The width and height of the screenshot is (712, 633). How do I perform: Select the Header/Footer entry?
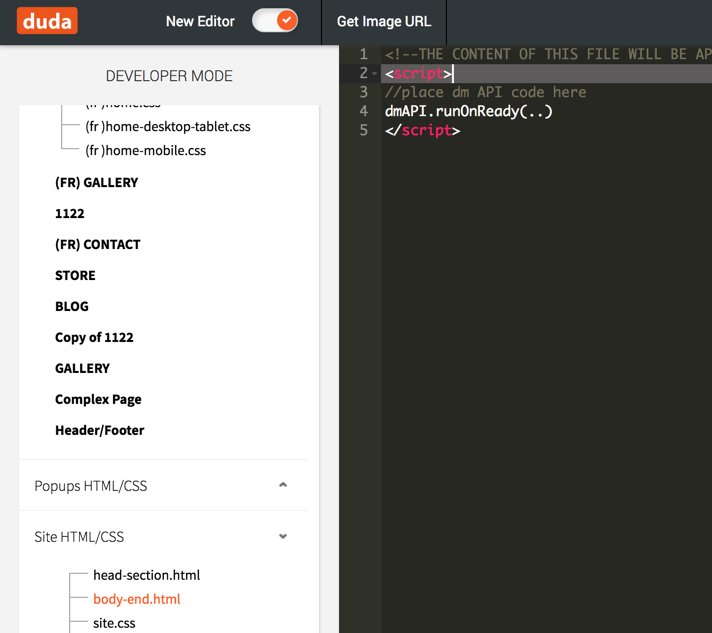pos(99,430)
